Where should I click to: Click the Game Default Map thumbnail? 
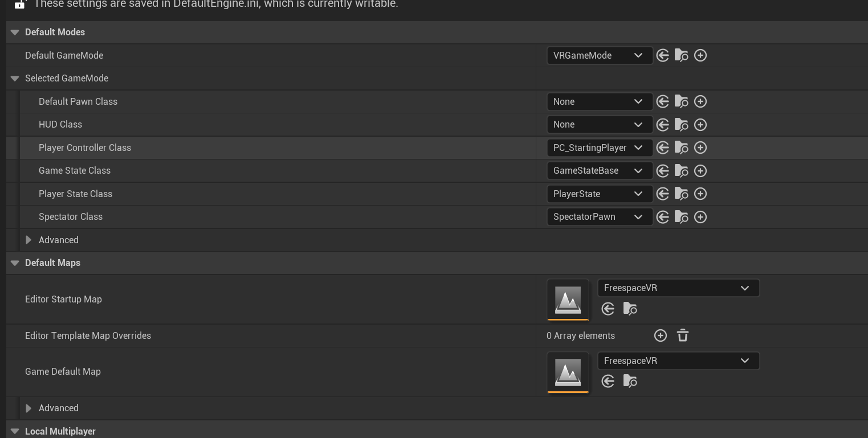coord(568,372)
